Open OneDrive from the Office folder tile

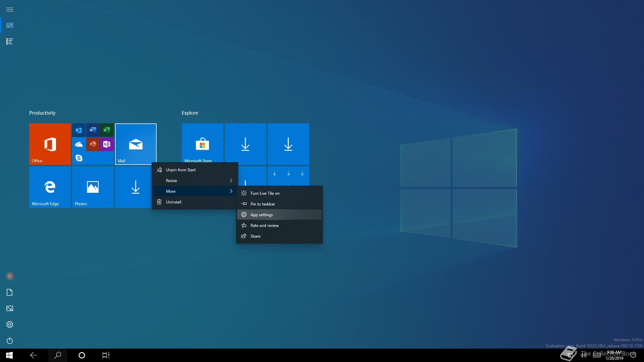coord(79,144)
